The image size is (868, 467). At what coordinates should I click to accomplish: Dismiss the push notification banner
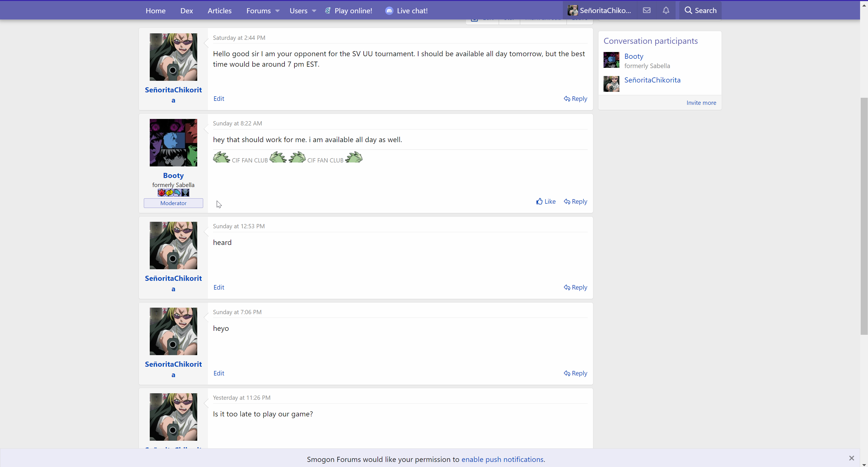(852, 458)
